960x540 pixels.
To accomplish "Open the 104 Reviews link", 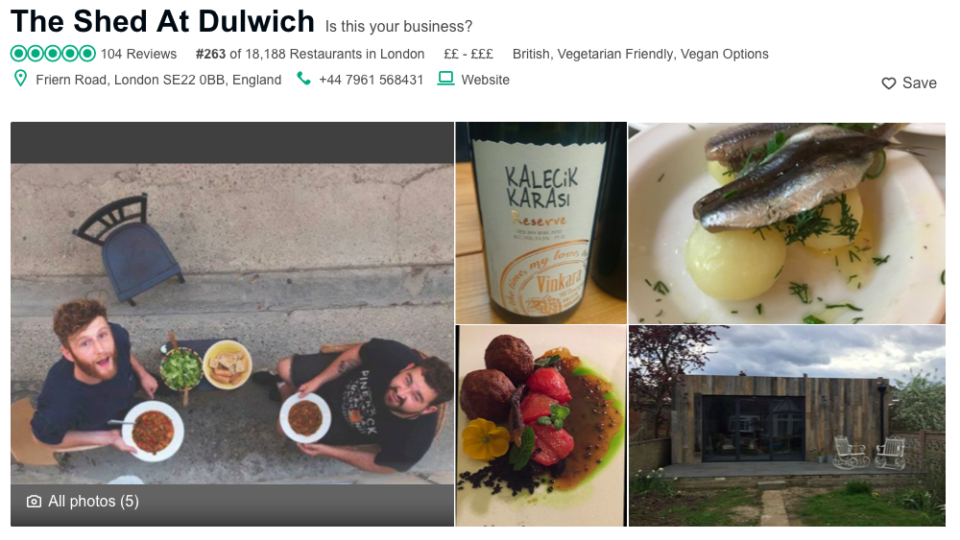I will point(138,54).
